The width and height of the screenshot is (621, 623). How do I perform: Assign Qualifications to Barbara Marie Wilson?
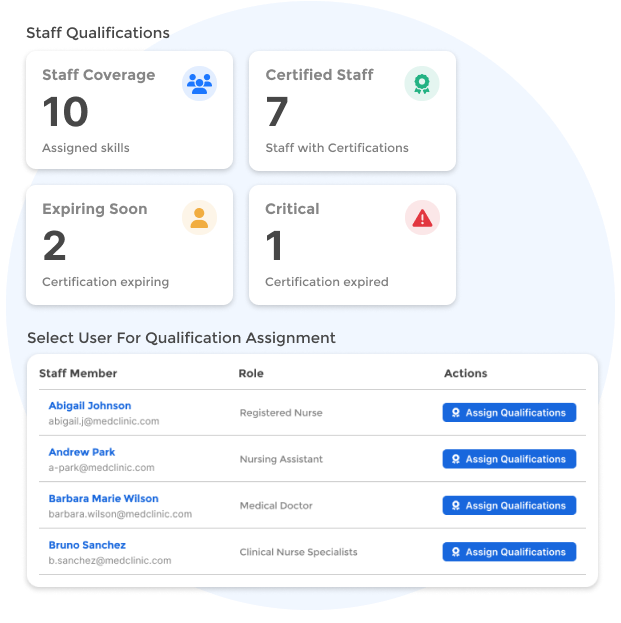pyautogui.click(x=509, y=505)
